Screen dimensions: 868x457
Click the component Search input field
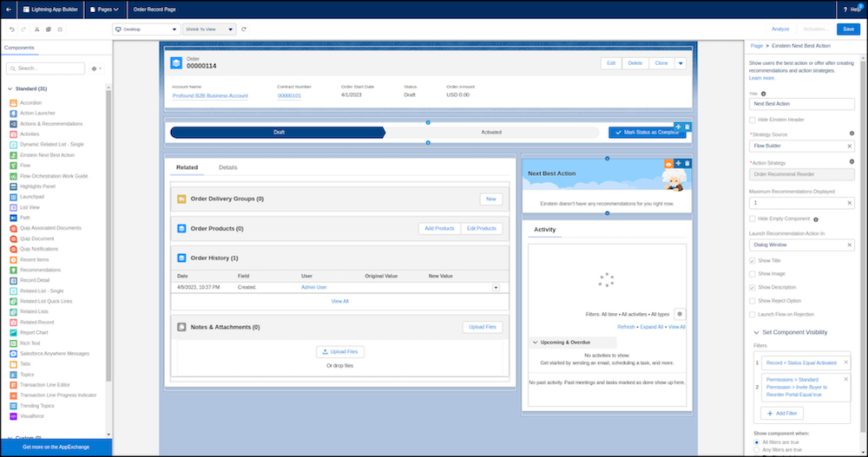click(46, 69)
